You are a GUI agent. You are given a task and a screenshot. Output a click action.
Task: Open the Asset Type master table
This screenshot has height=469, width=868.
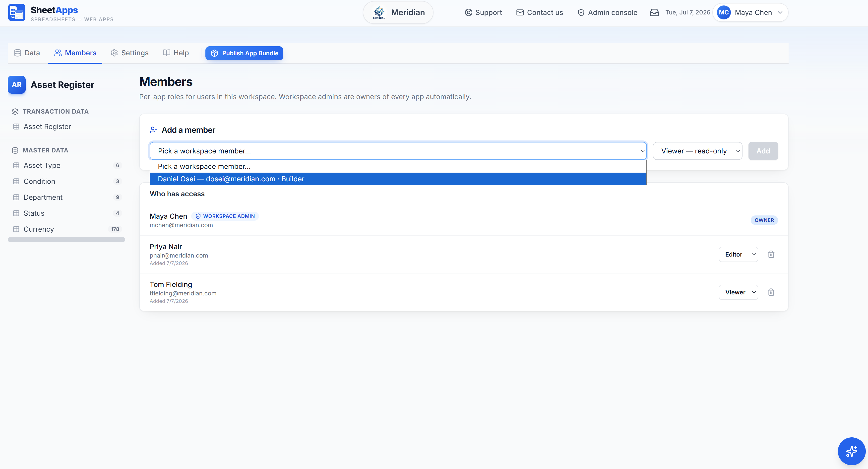pyautogui.click(x=66, y=165)
